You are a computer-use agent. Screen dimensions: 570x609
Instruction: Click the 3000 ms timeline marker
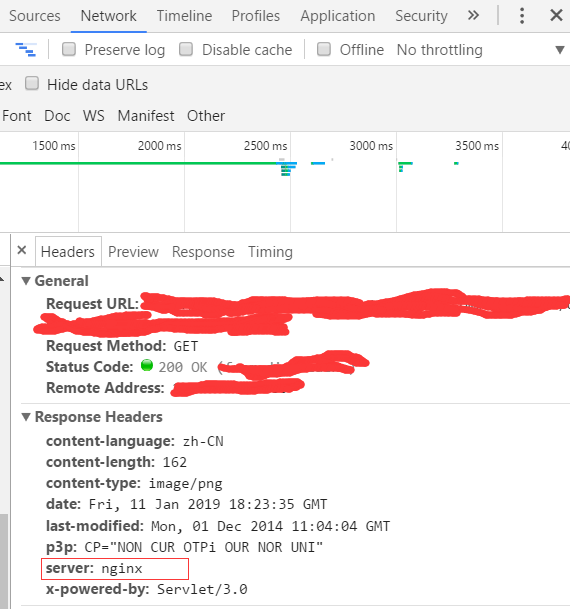[x=371, y=146]
